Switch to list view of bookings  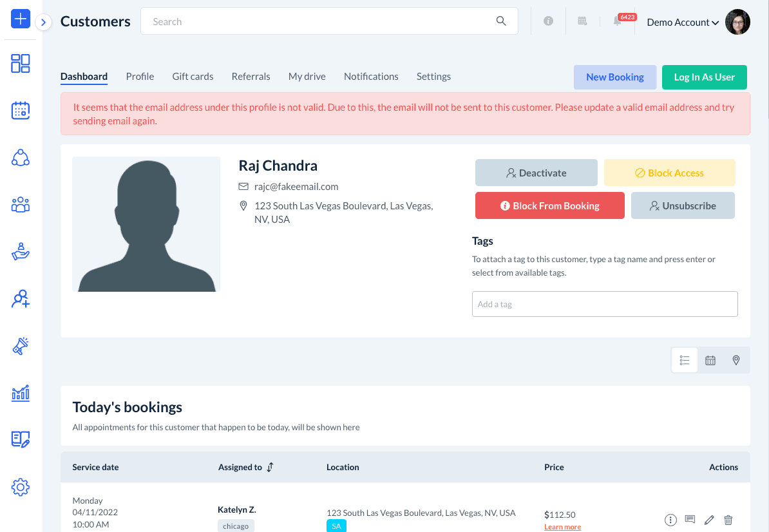685,361
